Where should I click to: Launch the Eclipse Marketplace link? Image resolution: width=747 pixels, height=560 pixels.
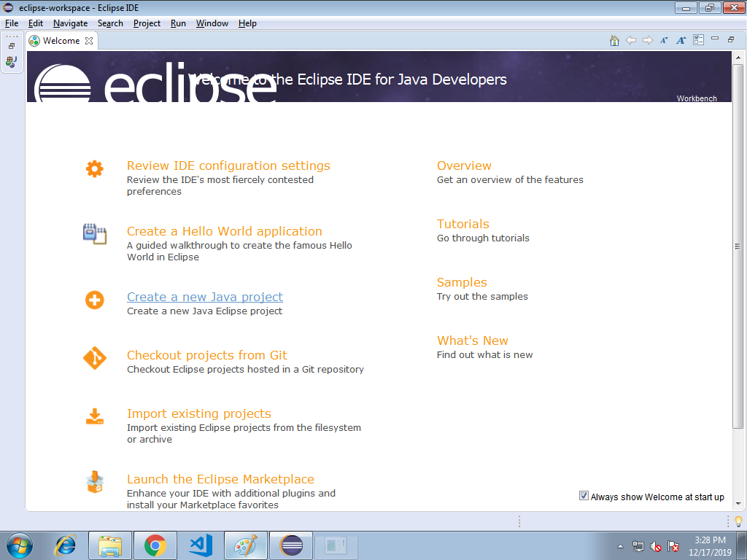220,480
